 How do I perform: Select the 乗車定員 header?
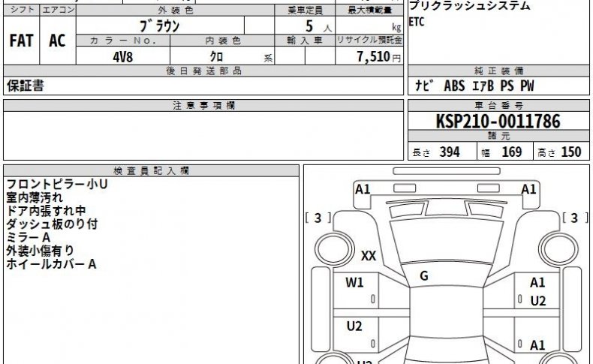tap(305, 11)
